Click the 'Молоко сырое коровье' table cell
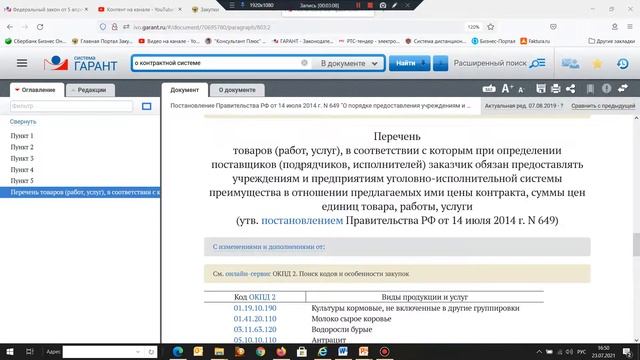This screenshot has width=640, height=360. coord(351,319)
